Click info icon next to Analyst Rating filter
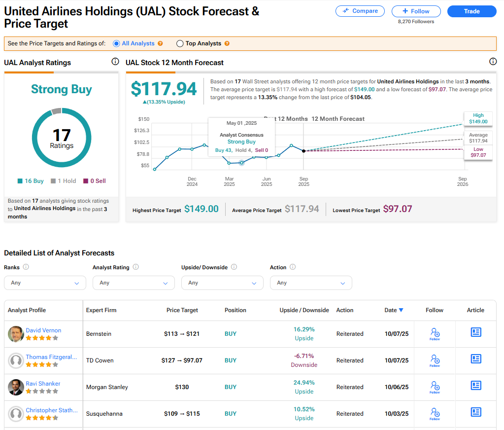This screenshot has height=430, width=504. 135,267
